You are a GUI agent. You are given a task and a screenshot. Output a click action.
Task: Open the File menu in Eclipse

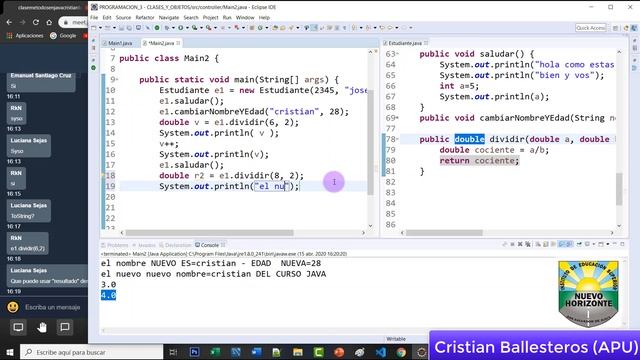coord(94,18)
